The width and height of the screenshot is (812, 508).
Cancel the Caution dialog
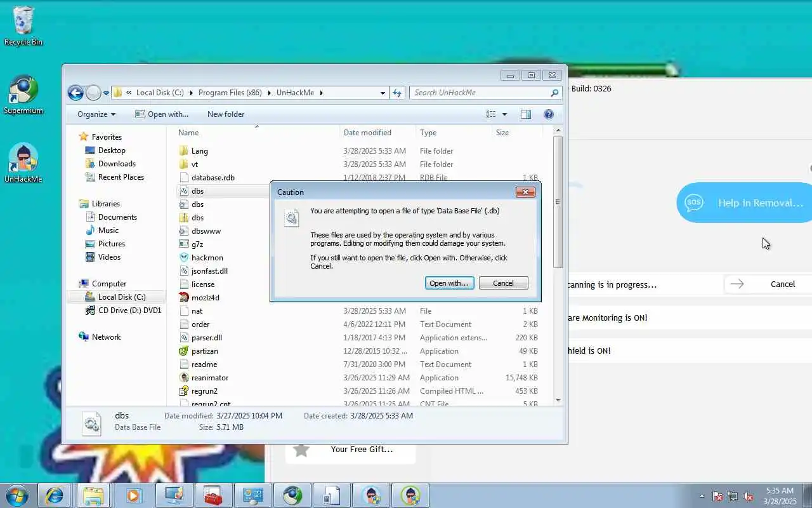pyautogui.click(x=504, y=283)
